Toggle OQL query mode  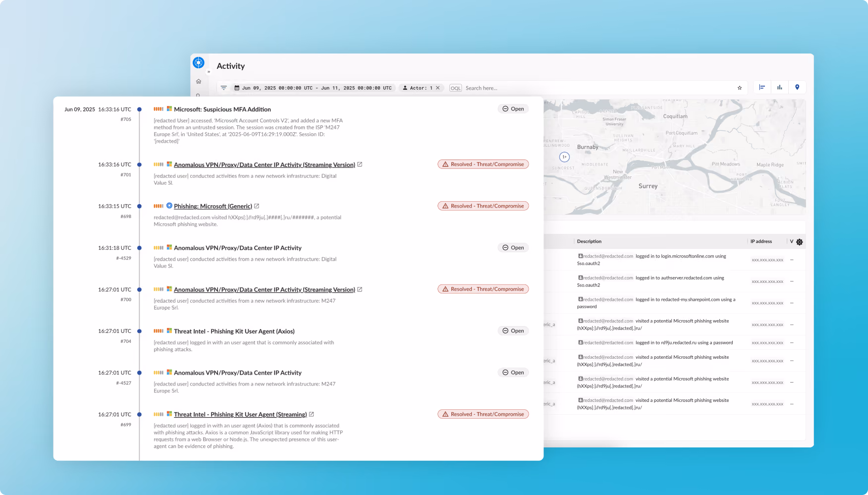455,88
